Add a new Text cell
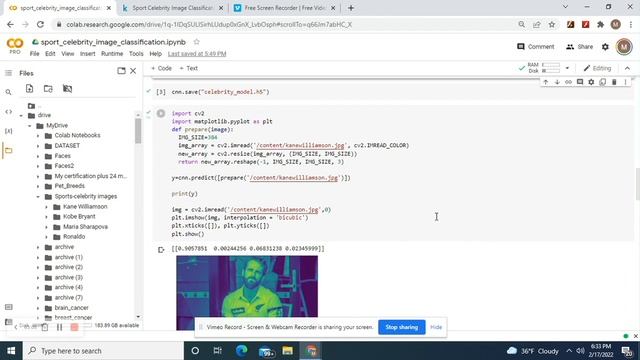The height and width of the screenshot is (360, 640). click(189, 68)
